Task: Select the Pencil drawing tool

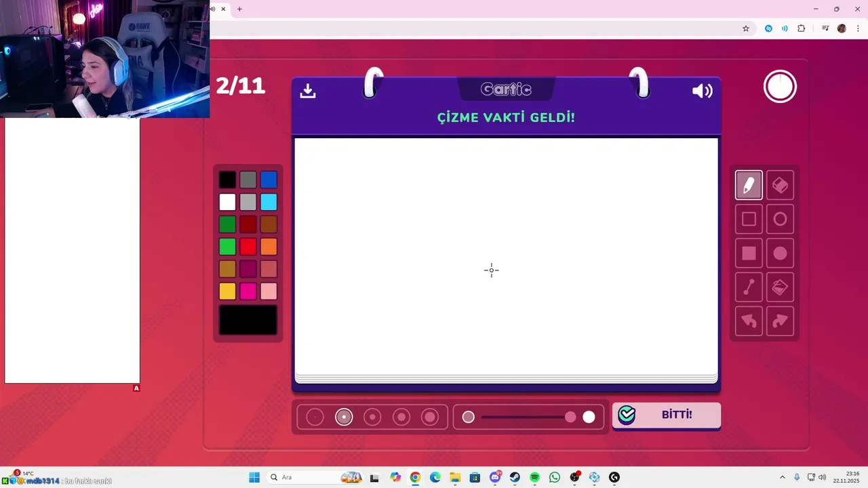Action: click(x=749, y=185)
